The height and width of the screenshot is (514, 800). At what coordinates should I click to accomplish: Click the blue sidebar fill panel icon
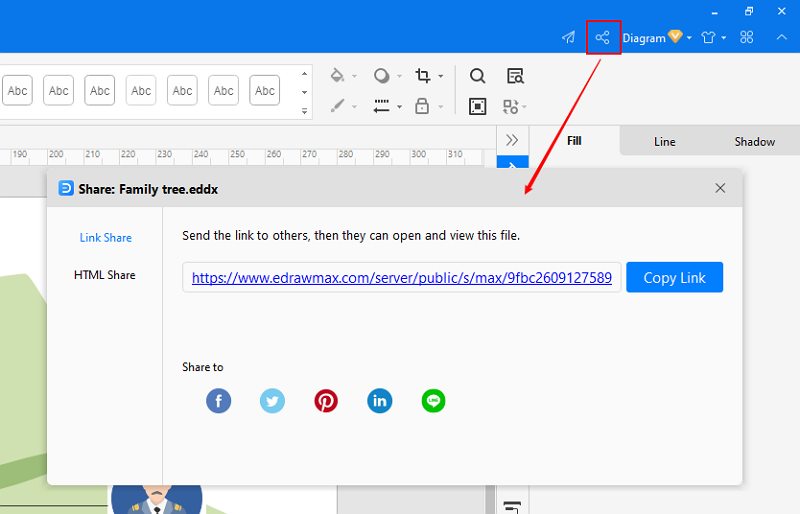(512, 163)
